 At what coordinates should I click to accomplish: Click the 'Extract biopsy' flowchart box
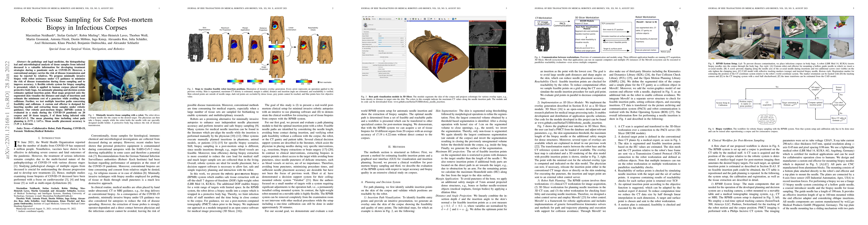pos(839,89)
